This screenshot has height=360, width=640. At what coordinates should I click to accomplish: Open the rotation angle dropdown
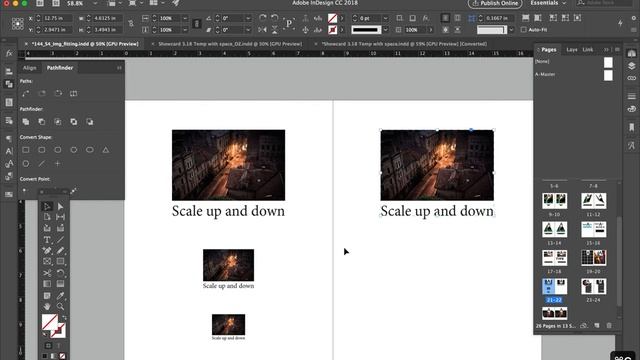click(248, 18)
